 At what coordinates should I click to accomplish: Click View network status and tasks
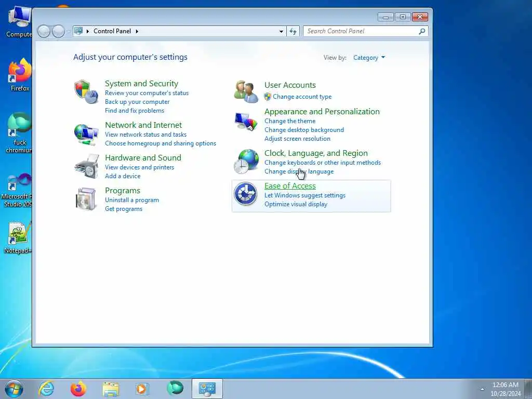(145, 135)
